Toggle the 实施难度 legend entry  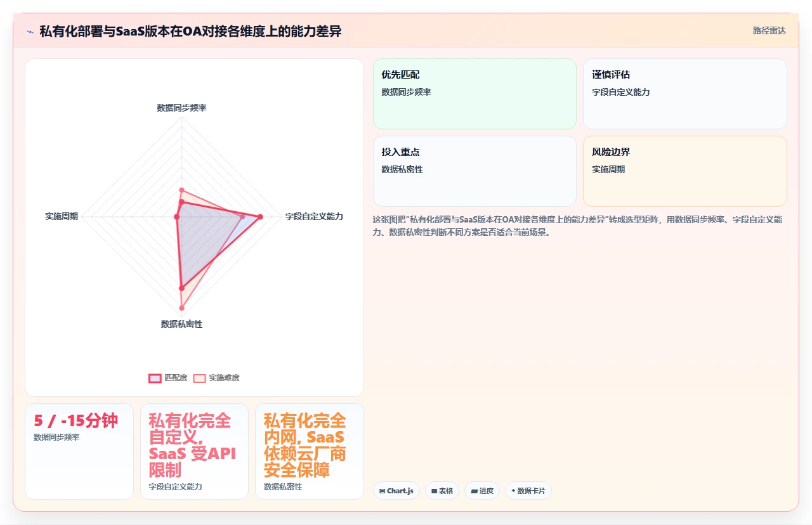pos(216,378)
